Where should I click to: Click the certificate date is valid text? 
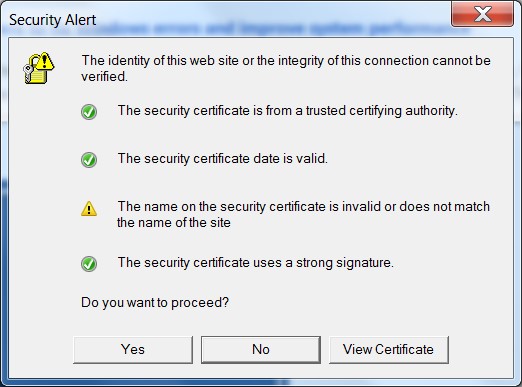pos(223,159)
